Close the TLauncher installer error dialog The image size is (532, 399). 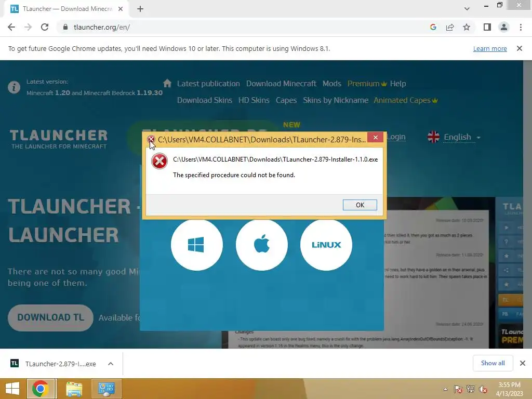[375, 137]
